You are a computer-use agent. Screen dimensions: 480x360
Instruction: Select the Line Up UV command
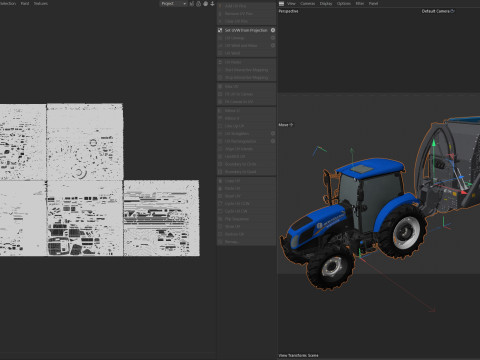(246, 126)
